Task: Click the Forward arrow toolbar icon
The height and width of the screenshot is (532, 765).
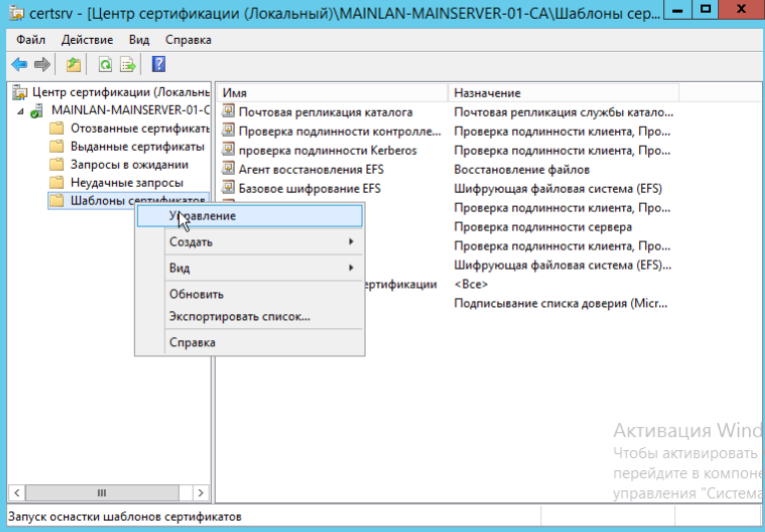Action: 42,65
